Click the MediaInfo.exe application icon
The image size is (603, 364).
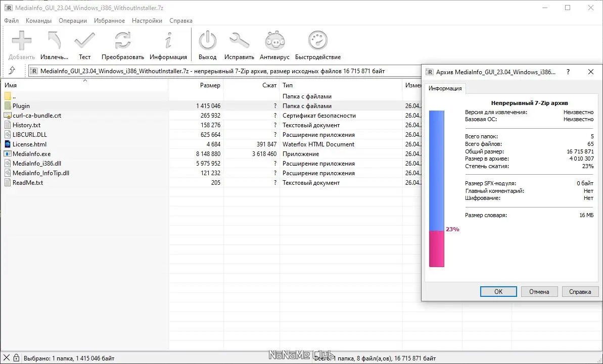coord(8,153)
